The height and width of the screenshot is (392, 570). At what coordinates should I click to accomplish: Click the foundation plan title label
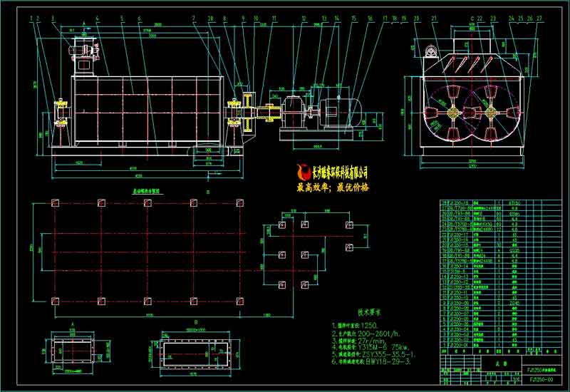150,192
